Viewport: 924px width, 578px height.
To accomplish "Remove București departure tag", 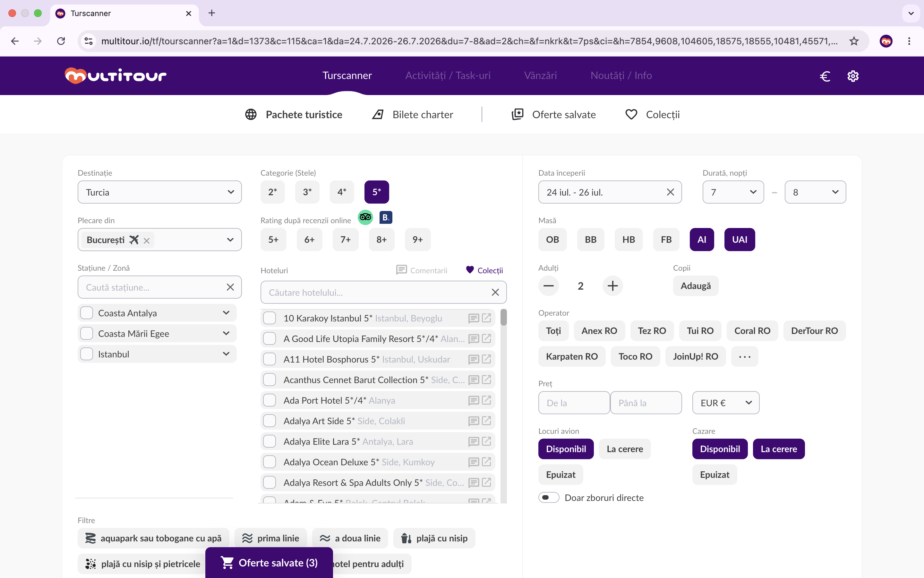I will coord(147,241).
